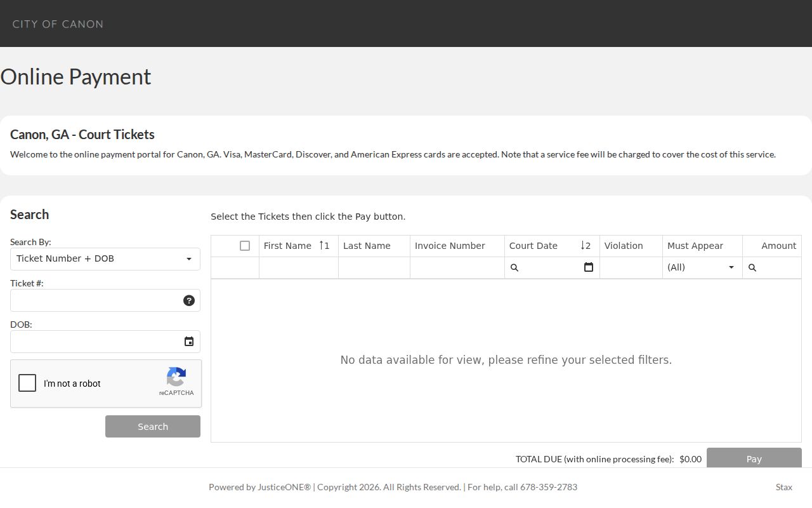Click the Violation filter field
Image resolution: width=812 pixels, height=508 pixels.
pos(631,267)
